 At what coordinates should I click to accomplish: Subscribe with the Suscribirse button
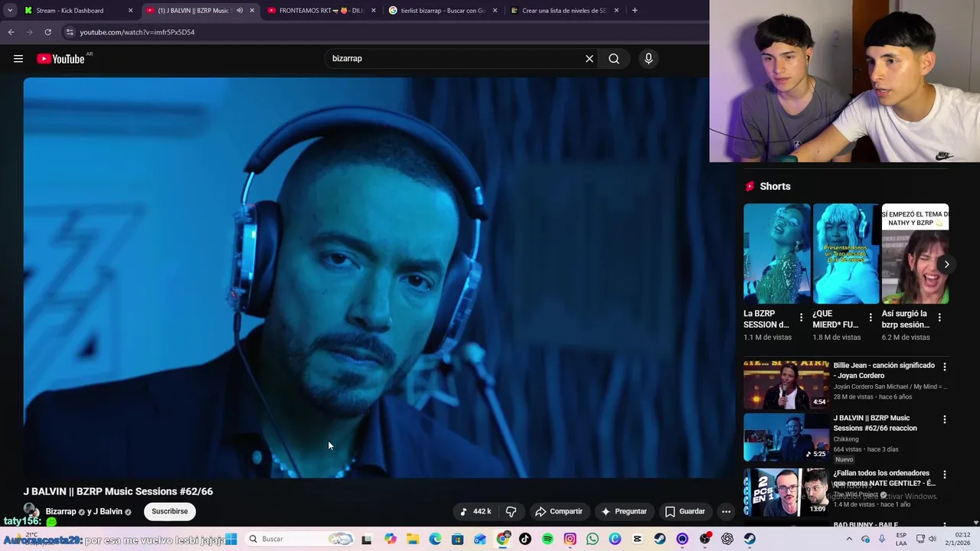coord(169,511)
